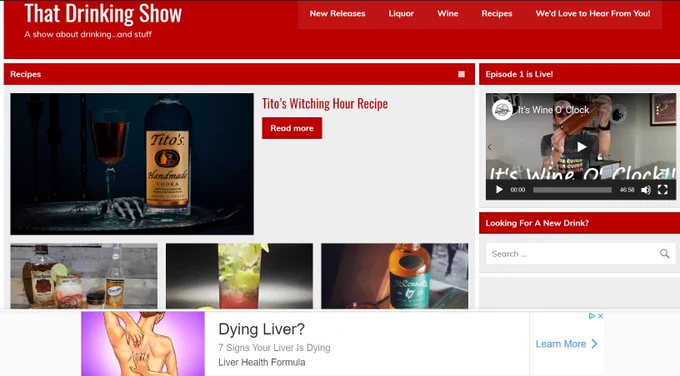The width and height of the screenshot is (680, 376).
Task: Enter fullscreen on the video player
Action: (x=662, y=190)
